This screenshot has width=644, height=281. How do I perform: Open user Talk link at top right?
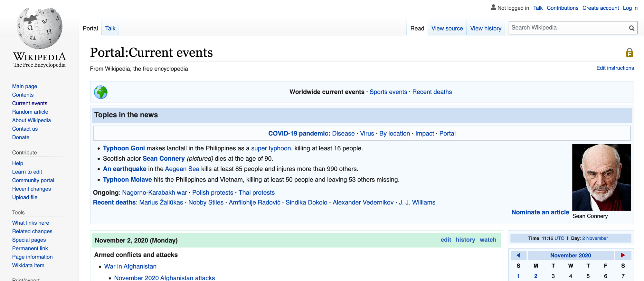(538, 8)
